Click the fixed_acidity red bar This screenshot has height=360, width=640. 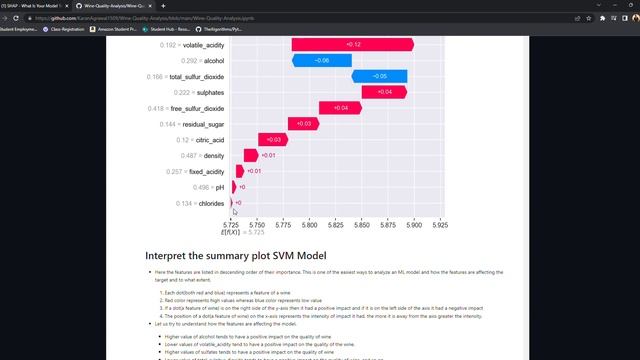click(240, 171)
